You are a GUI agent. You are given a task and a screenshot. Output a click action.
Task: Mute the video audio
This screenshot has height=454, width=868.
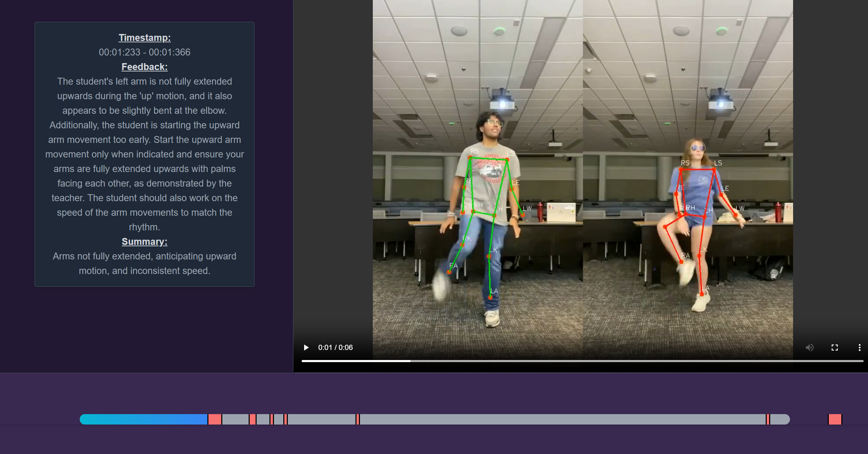click(x=809, y=348)
